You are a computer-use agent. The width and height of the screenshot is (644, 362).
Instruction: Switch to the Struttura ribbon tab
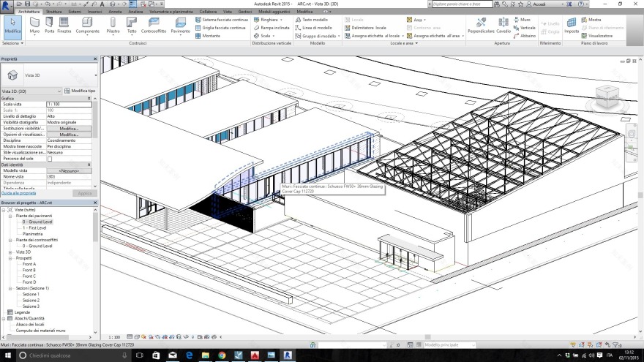click(x=53, y=12)
